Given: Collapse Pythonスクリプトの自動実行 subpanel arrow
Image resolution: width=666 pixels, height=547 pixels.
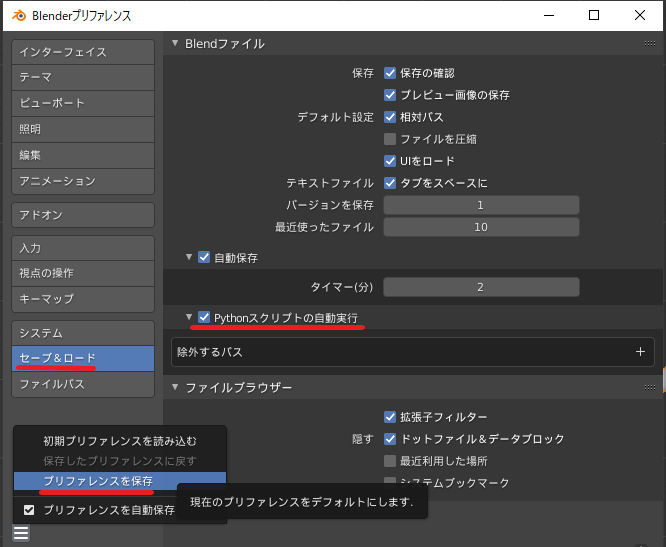Looking at the screenshot, I should 189,317.
